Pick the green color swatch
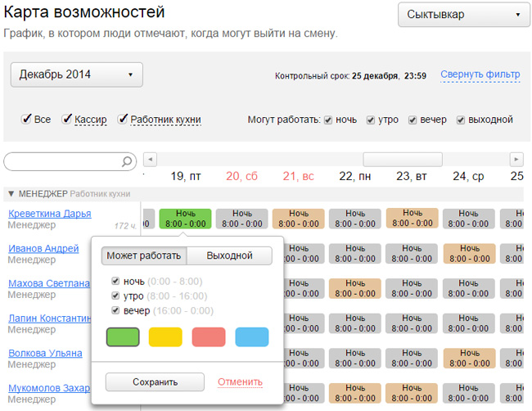Screen dimensions: 532x411 tap(123, 337)
